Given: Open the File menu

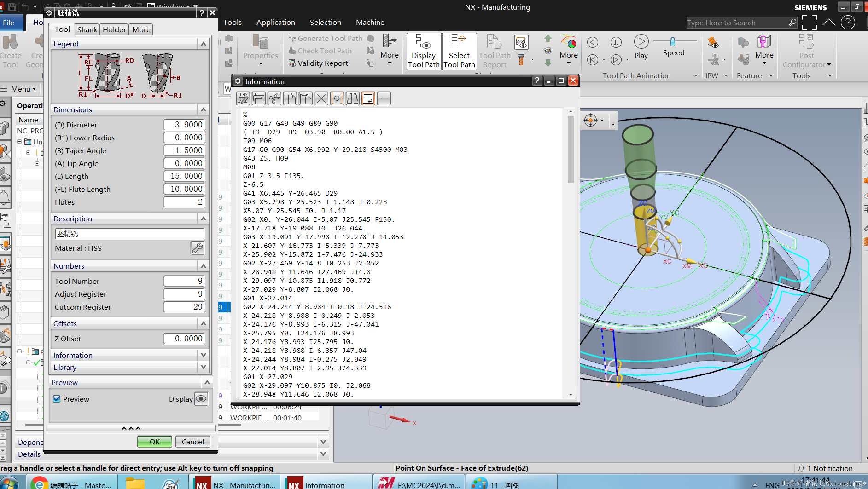Looking at the screenshot, I should point(9,23).
